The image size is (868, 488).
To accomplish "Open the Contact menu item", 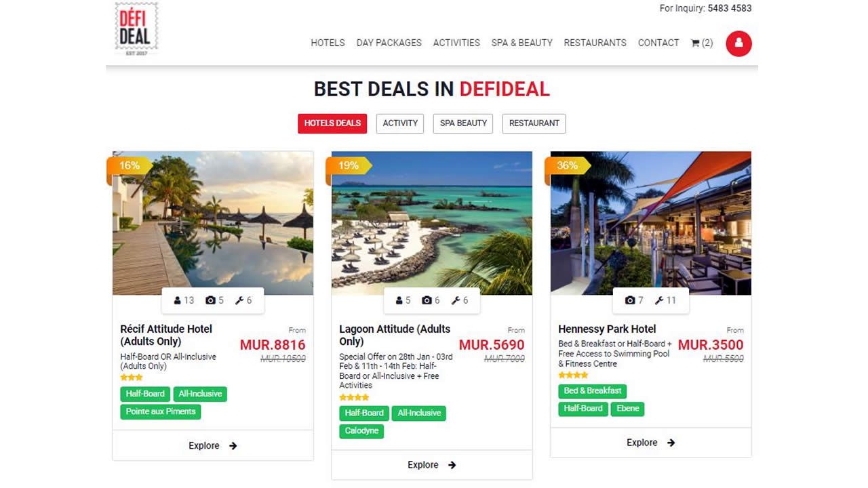I will coord(658,43).
